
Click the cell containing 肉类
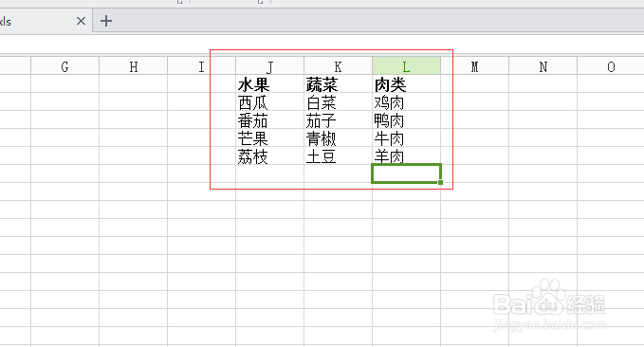[x=406, y=83]
